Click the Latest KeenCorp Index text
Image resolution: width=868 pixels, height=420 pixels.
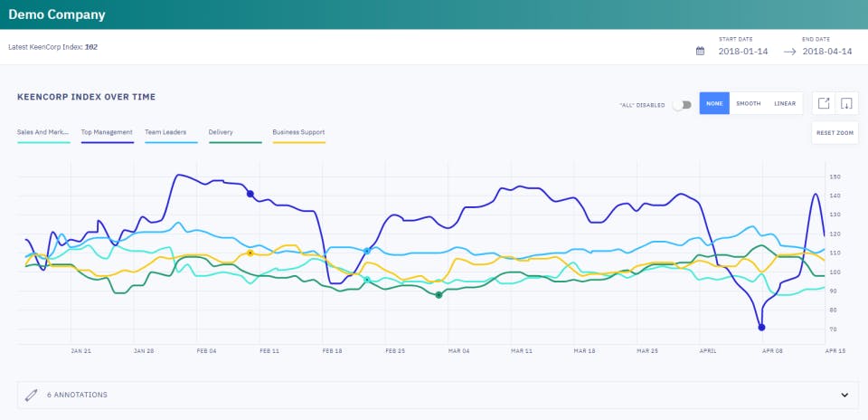click(x=53, y=47)
